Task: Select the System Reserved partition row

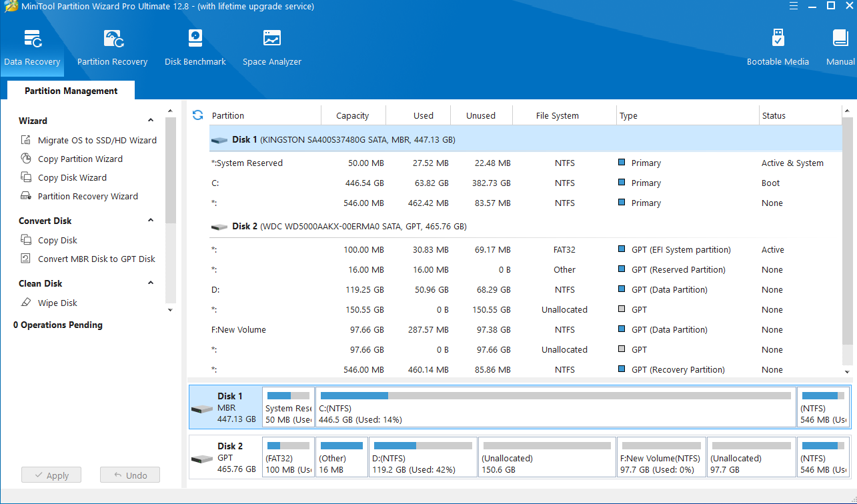Action: pos(526,163)
